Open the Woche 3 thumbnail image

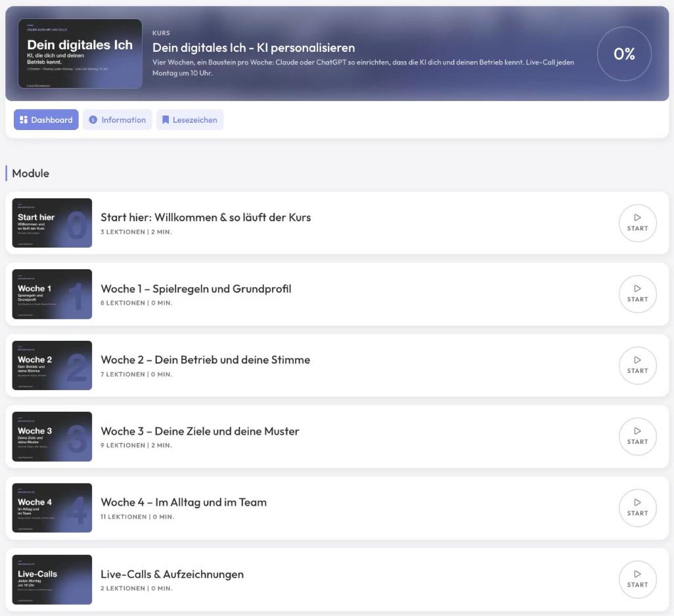click(x=52, y=437)
